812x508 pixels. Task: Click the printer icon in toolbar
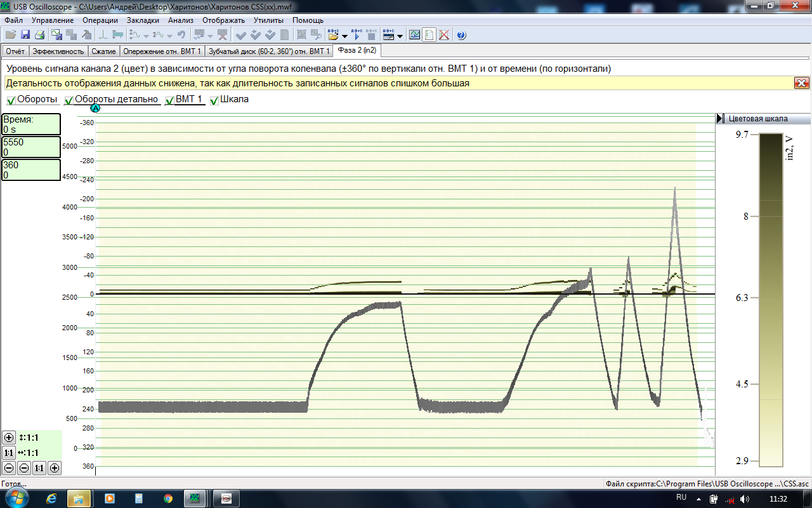click(39, 35)
